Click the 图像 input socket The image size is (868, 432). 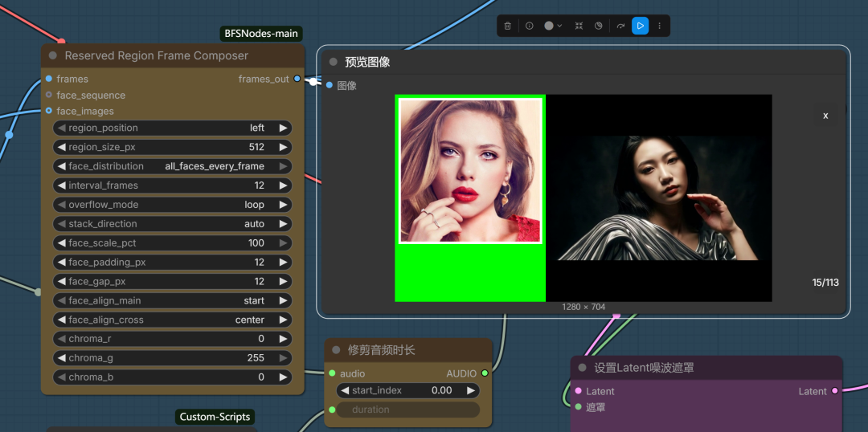click(x=330, y=85)
